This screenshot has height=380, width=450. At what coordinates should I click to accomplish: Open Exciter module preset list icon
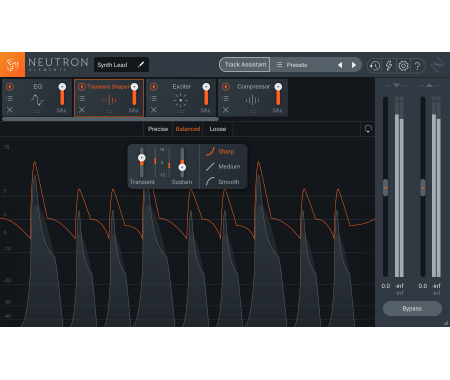(154, 98)
